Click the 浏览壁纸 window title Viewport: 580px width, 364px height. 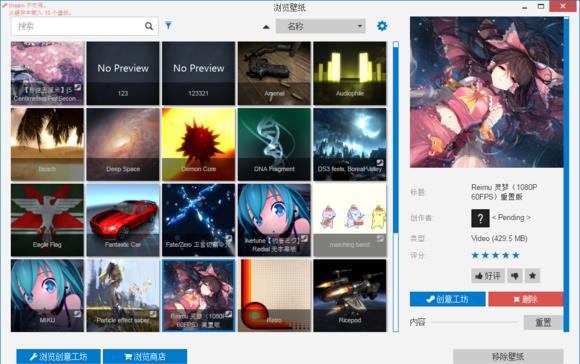[x=290, y=7]
